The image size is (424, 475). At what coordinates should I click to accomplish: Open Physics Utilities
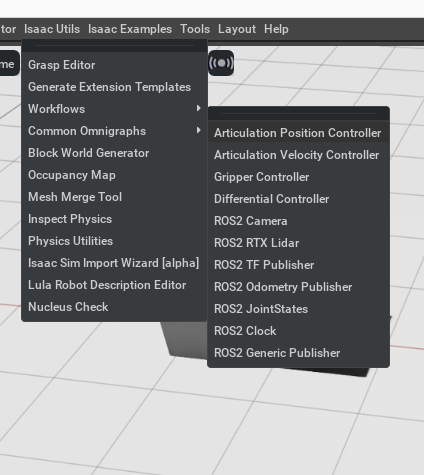[114, 241]
